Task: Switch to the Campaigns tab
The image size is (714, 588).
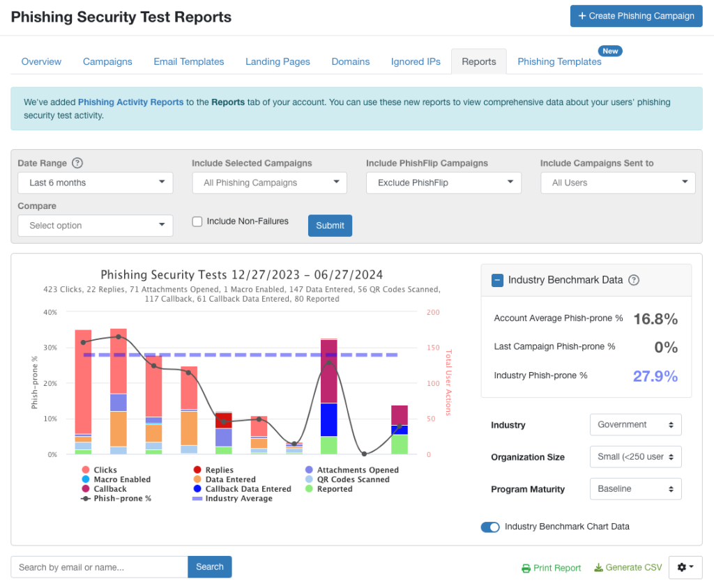Action: click(107, 61)
